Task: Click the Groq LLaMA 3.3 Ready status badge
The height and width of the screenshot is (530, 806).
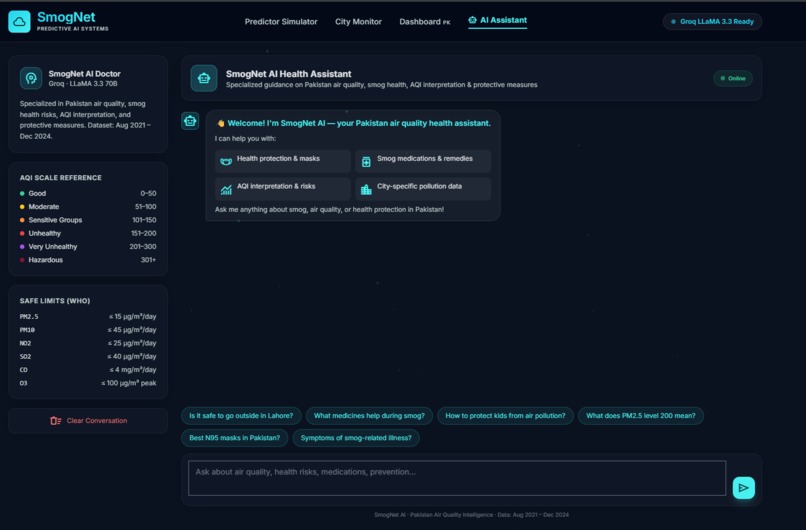Action: pyautogui.click(x=712, y=22)
